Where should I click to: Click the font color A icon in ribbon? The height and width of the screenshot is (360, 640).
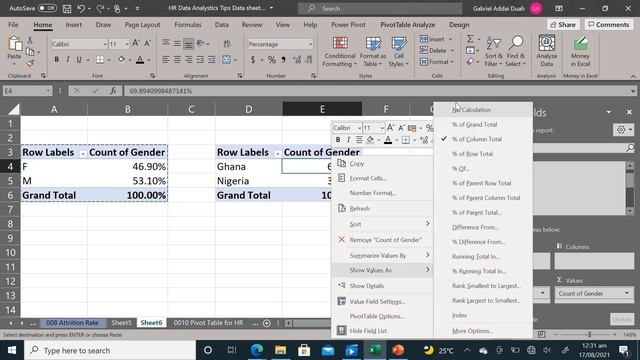coord(140,60)
